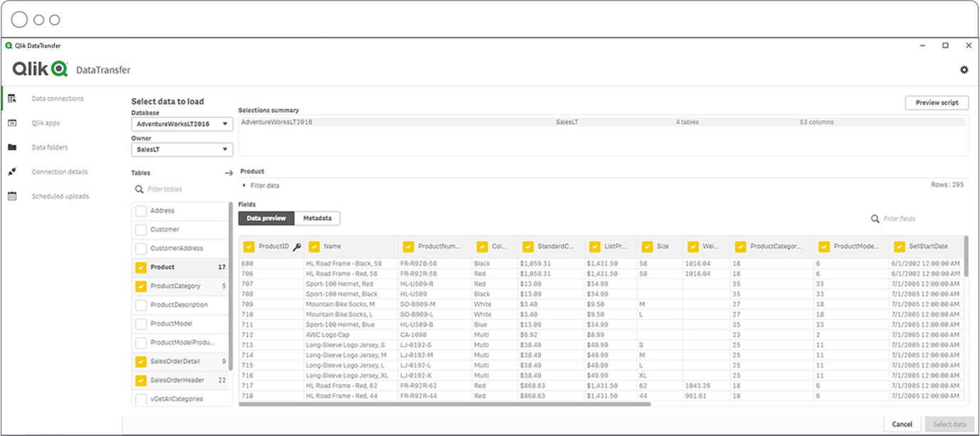Open the Data connections panel icon
This screenshot has width=980, height=436.
(11, 98)
